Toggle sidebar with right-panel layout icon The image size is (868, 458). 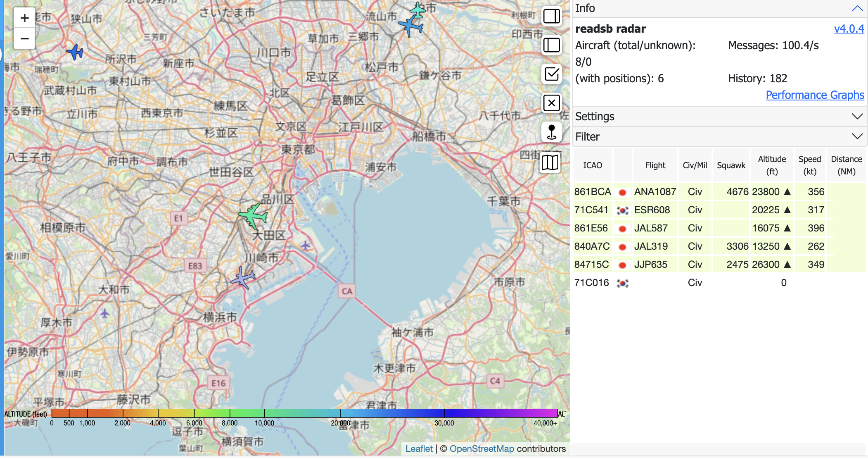coord(551,17)
